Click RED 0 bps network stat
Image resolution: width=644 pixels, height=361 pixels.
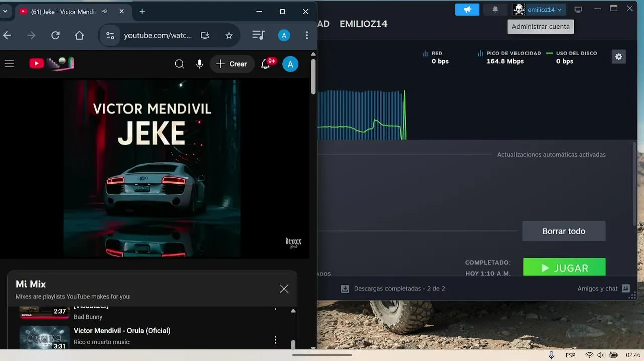pyautogui.click(x=435, y=57)
